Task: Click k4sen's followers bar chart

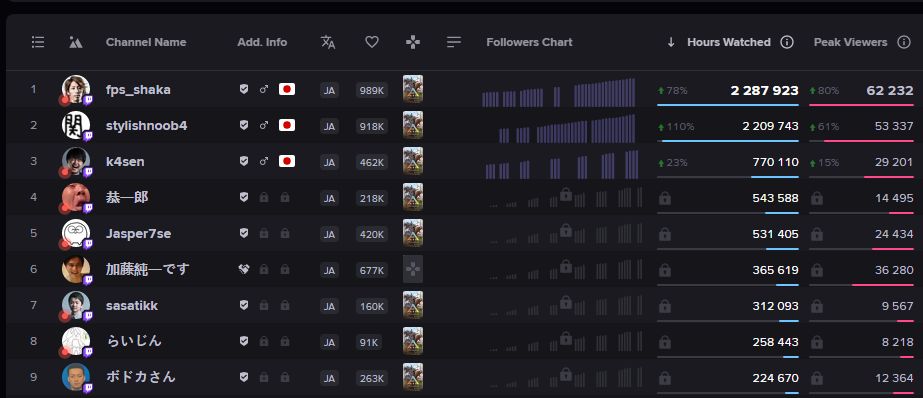Action: coord(562,164)
